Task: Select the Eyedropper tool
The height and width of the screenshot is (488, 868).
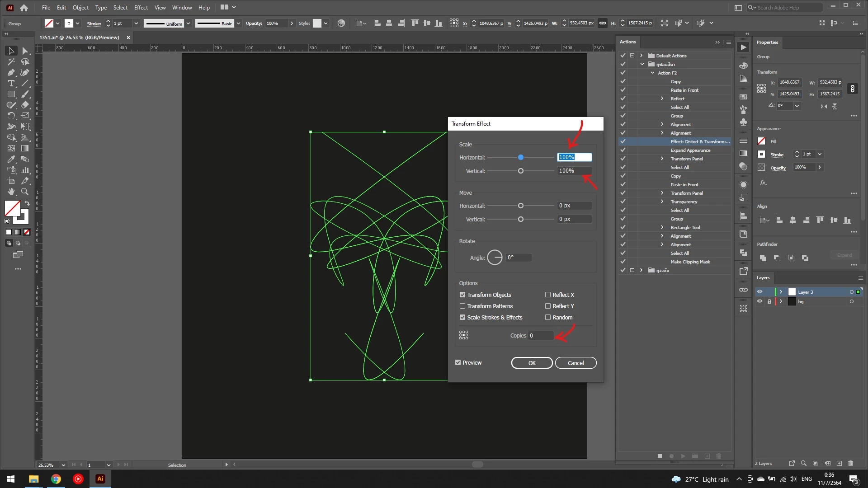Action: [x=11, y=159]
